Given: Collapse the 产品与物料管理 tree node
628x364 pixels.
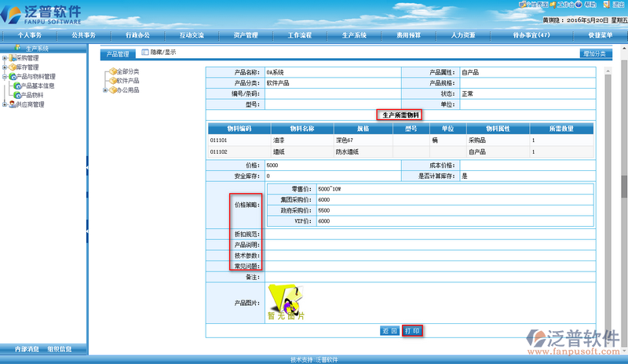Looking at the screenshot, I should pyautogui.click(x=5, y=77).
